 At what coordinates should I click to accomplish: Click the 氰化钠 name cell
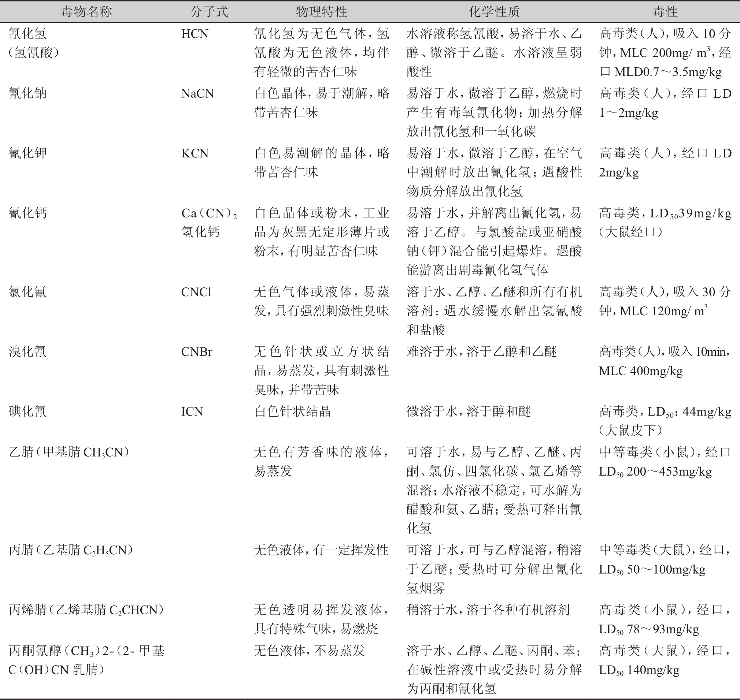[x=27, y=93]
